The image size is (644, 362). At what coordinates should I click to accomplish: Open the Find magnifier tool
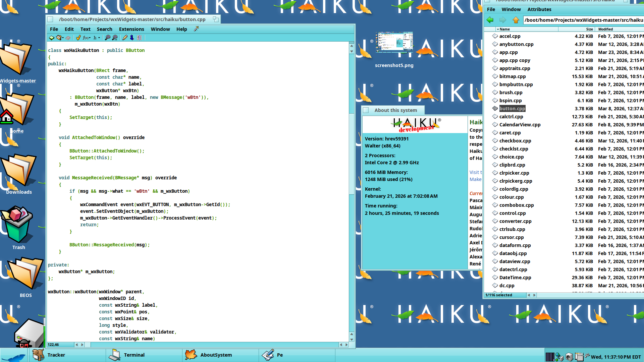point(108,38)
